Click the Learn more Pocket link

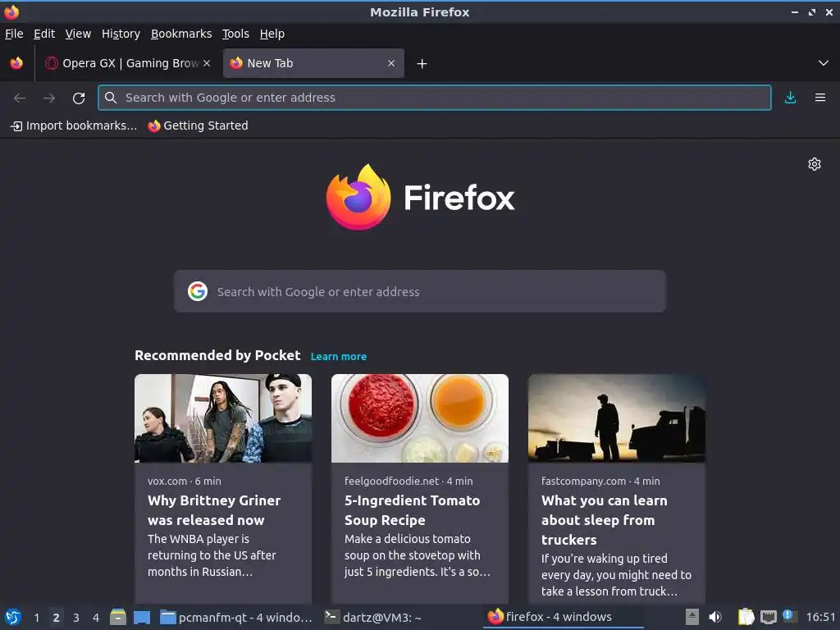339,356
